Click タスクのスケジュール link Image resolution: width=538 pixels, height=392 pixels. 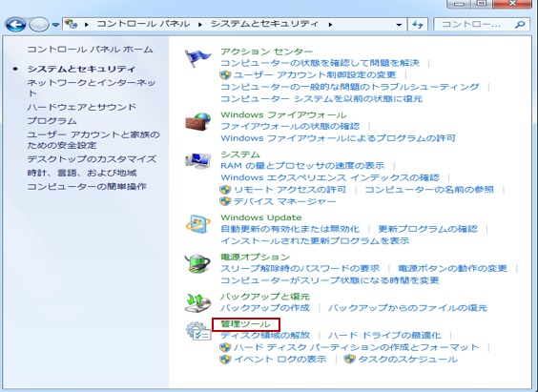(407, 360)
